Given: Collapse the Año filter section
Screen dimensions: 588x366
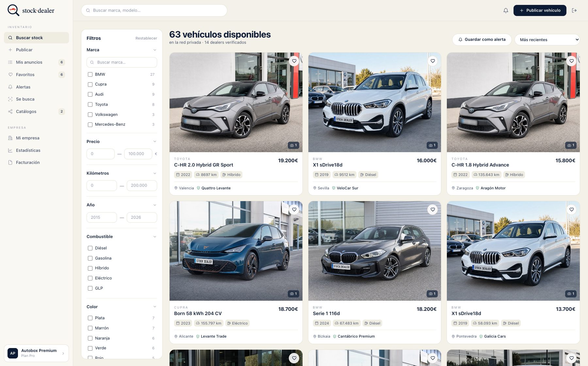Looking at the screenshot, I should coord(155,205).
